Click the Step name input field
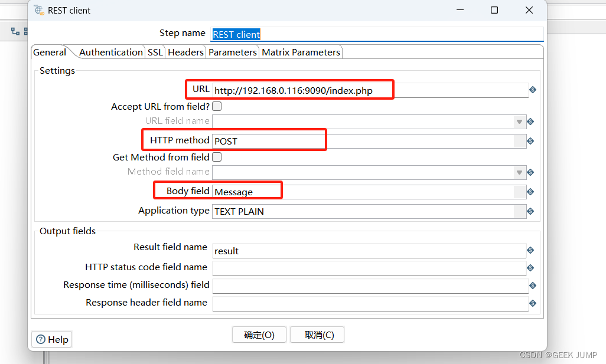The image size is (606, 364). [x=377, y=34]
